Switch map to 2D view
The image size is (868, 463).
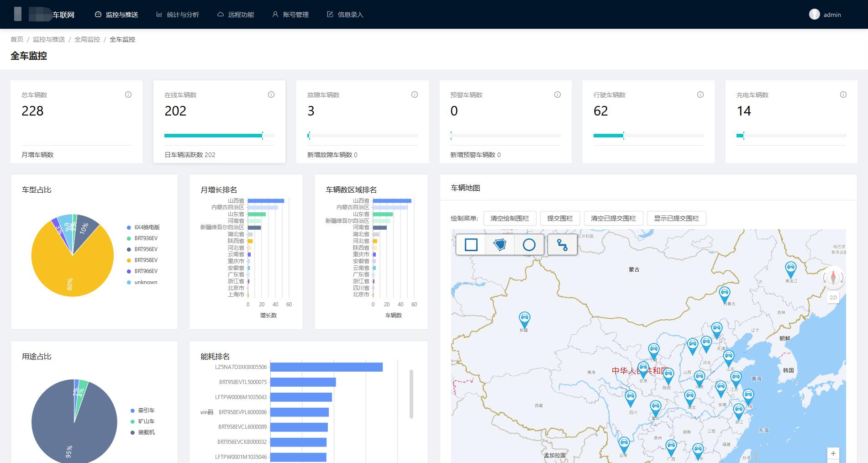(833, 297)
